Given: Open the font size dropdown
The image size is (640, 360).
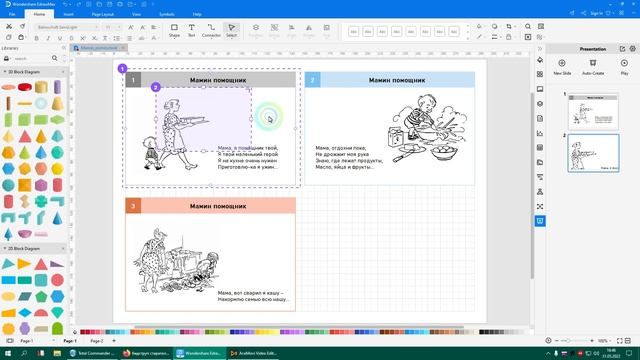Looking at the screenshot, I should pos(119,27).
